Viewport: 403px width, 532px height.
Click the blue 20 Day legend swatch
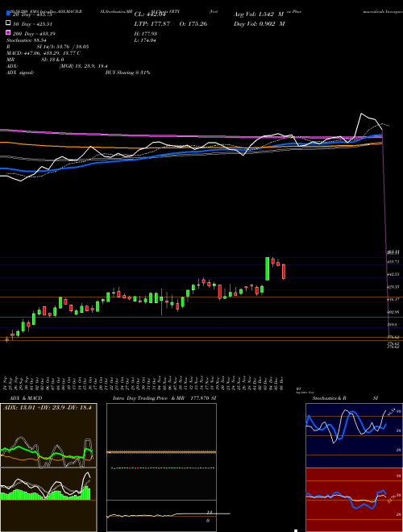click(x=8, y=14)
